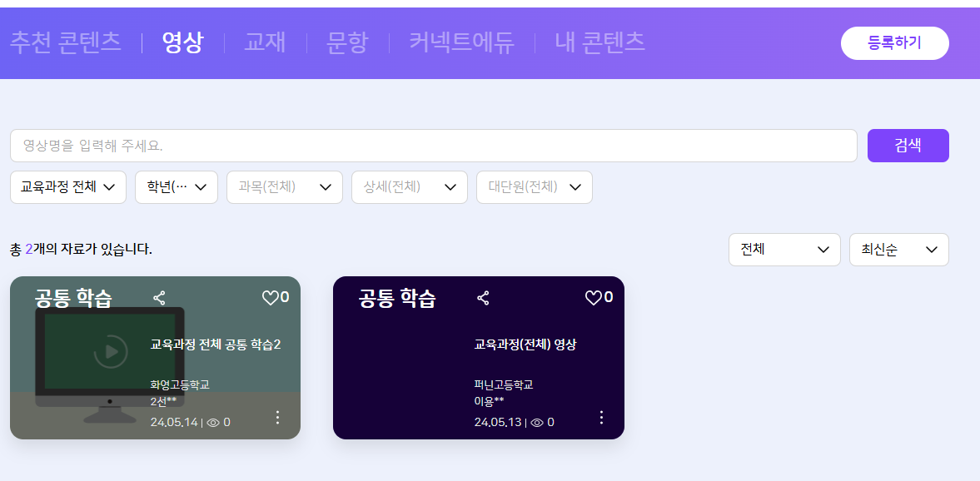Expand the 교육과정 전체 dropdown
The width and height of the screenshot is (980, 481).
(68, 187)
